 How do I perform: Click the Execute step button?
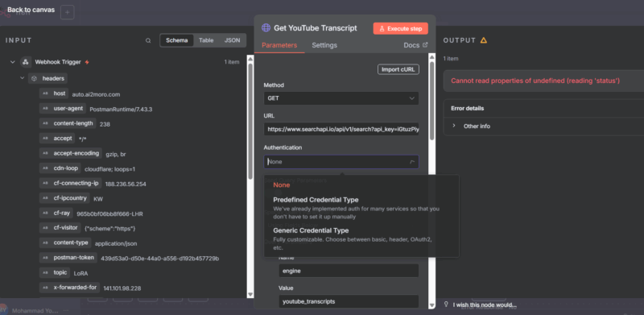[400, 28]
